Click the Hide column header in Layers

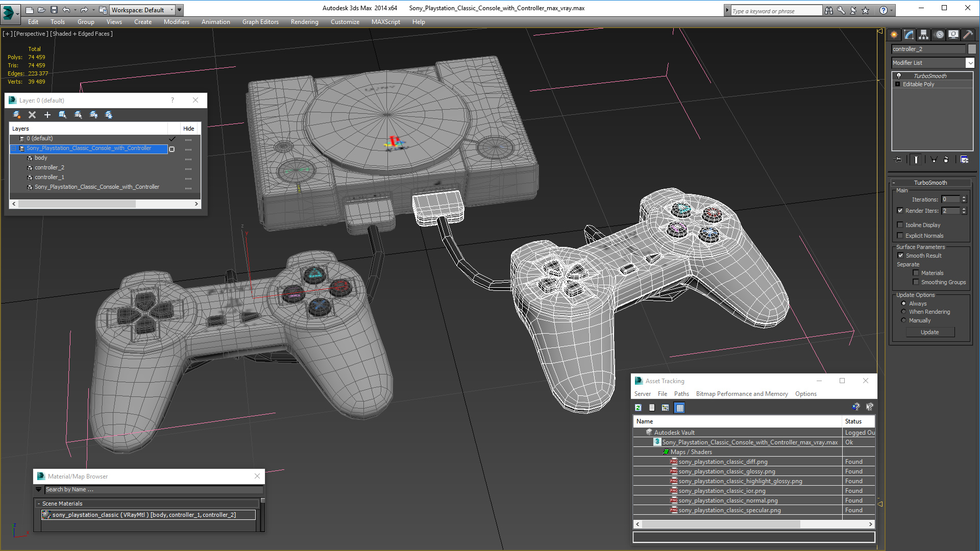[188, 129]
